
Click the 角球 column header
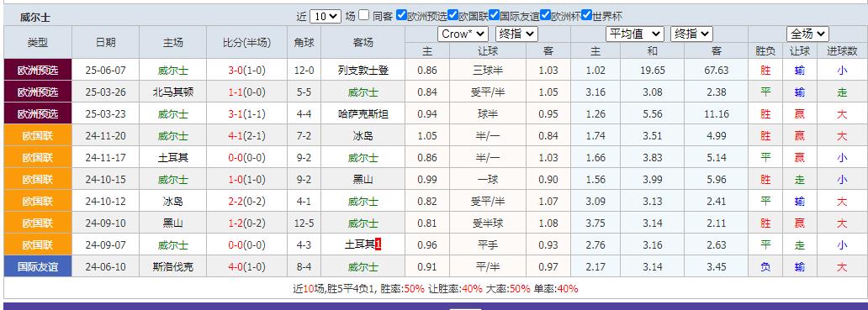tap(304, 43)
